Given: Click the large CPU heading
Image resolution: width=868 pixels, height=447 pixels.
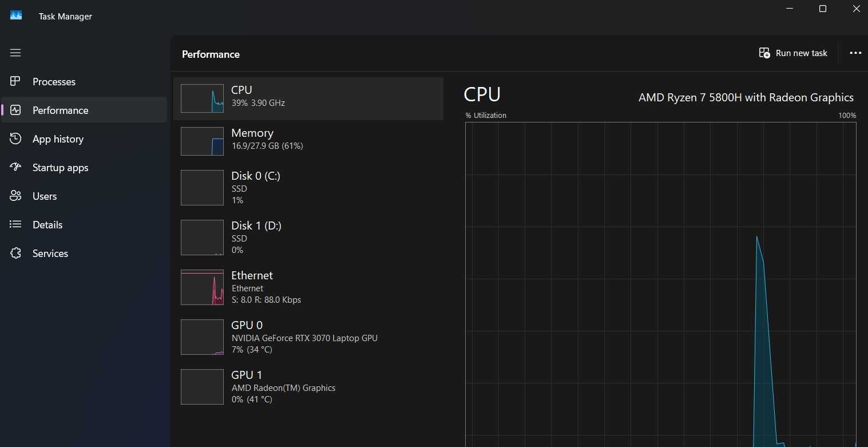Looking at the screenshot, I should (482, 94).
